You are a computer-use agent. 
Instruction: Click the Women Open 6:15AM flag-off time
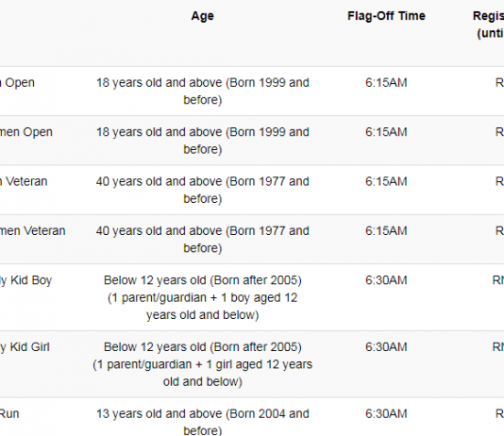click(x=386, y=132)
